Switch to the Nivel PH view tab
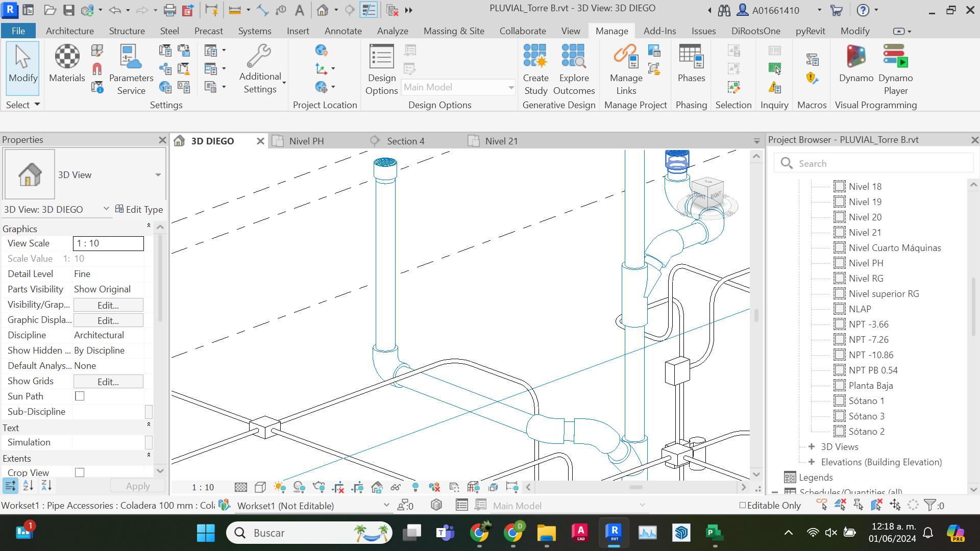Image resolution: width=980 pixels, height=551 pixels. (x=306, y=141)
